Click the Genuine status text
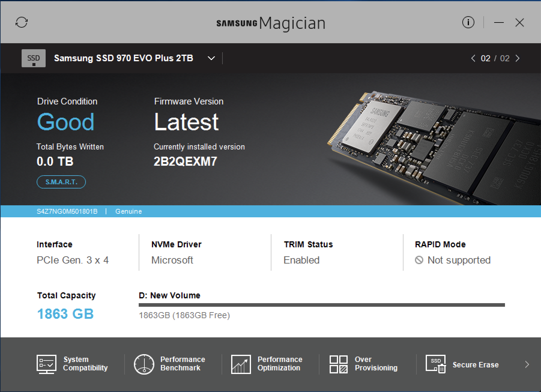This screenshot has width=541, height=392. click(x=128, y=211)
